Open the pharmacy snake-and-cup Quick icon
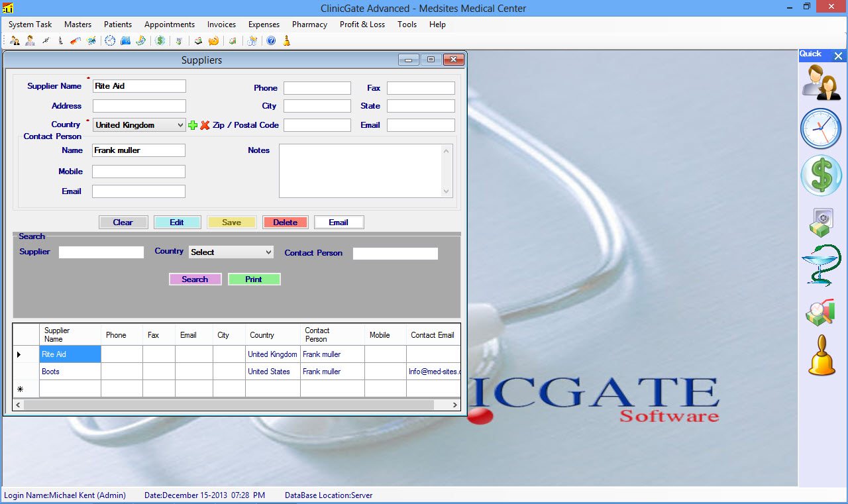848x504 pixels. 821,265
